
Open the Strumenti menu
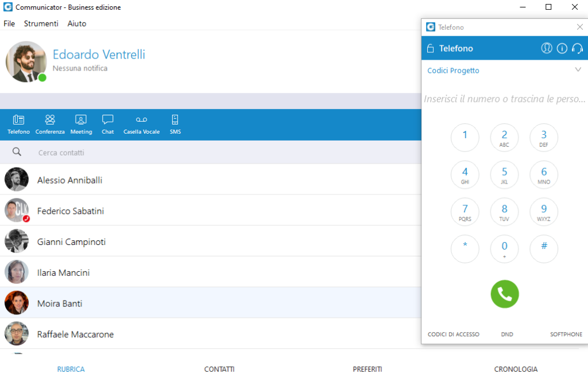coord(41,24)
